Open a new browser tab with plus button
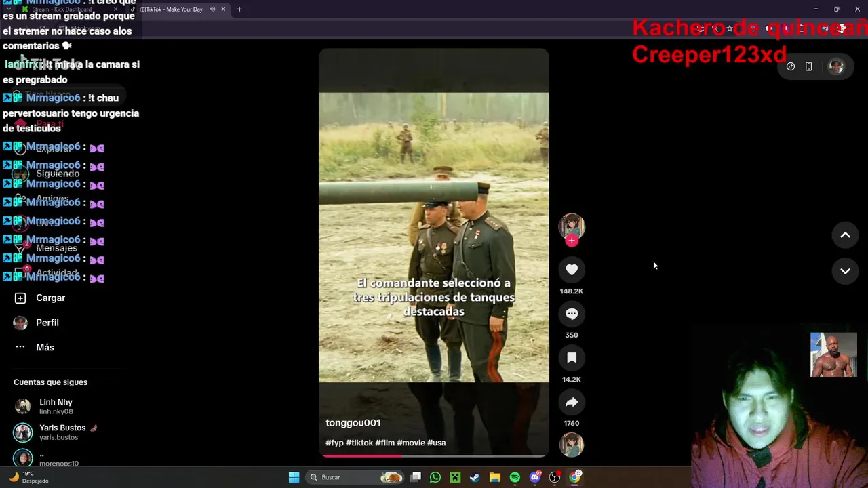This screenshot has height=488, width=868. (239, 9)
